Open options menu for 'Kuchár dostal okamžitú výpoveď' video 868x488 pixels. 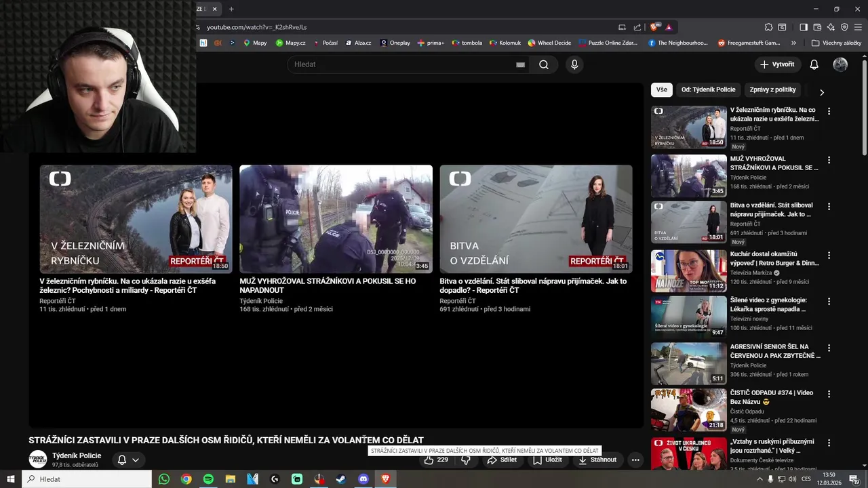tap(829, 256)
